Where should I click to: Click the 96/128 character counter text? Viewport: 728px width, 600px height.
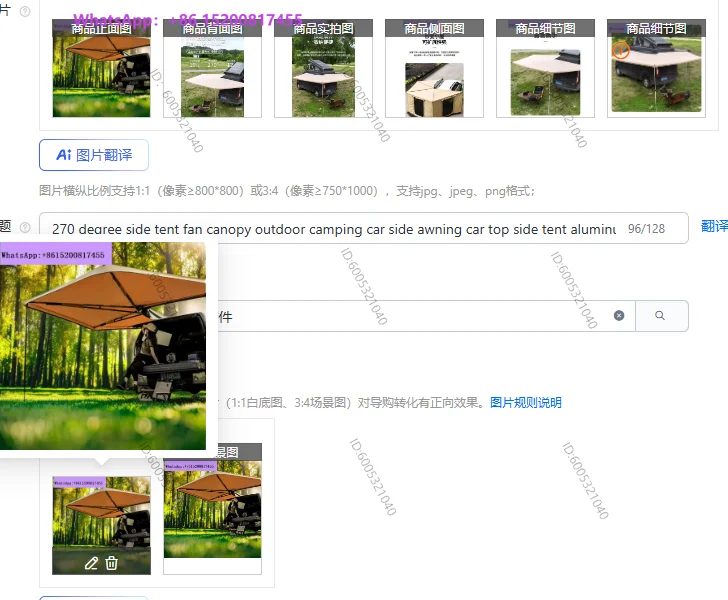[x=646, y=228]
